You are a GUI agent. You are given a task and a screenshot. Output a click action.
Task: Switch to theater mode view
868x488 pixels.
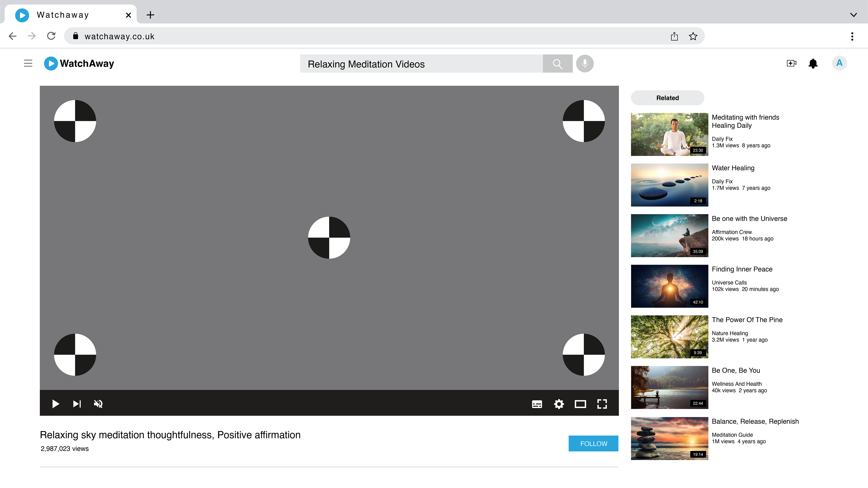580,404
